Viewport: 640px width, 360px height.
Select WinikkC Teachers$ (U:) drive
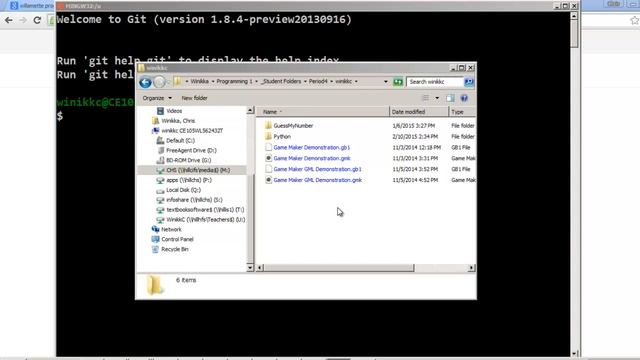[x=205, y=220]
